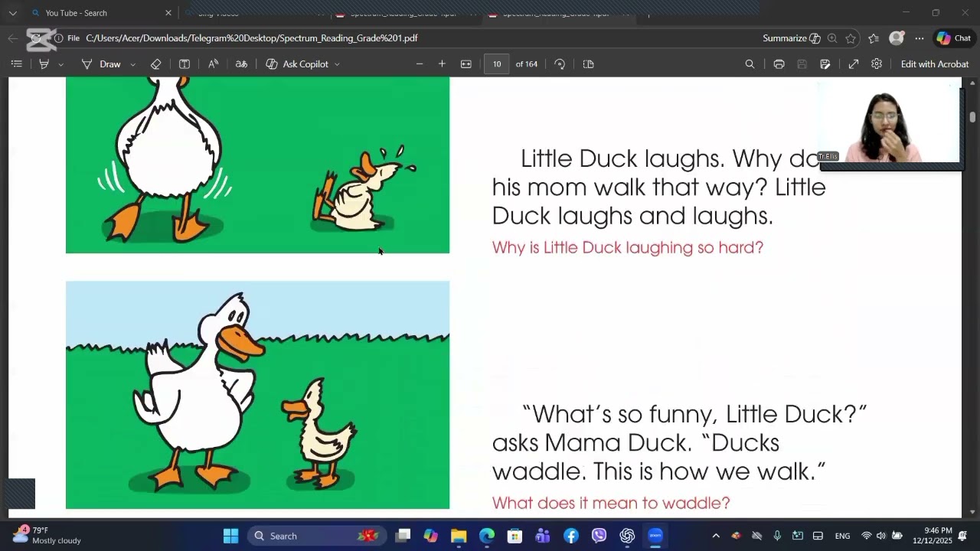
Task: Go back to the previous page
Action: pos(13,38)
